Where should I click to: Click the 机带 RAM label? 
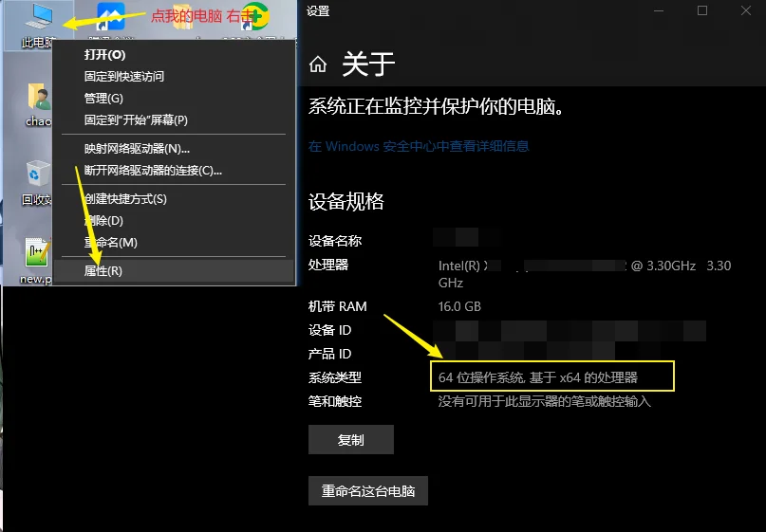pos(337,306)
